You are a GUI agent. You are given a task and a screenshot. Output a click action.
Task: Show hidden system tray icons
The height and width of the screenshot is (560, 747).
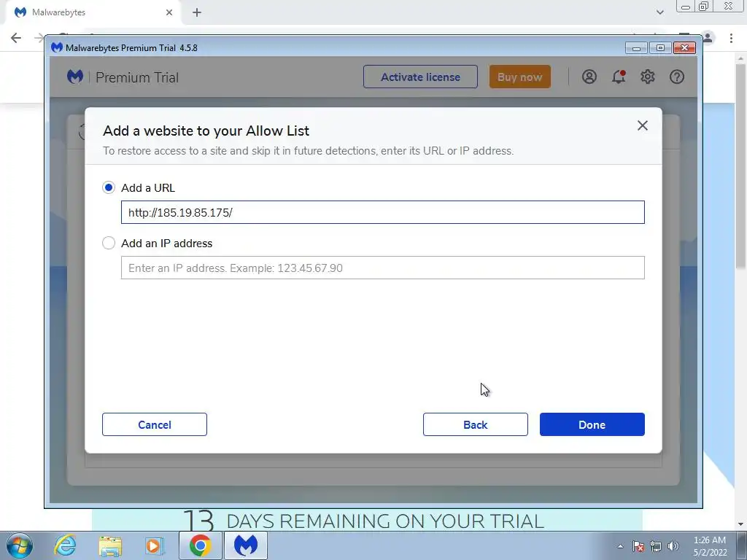tap(620, 546)
